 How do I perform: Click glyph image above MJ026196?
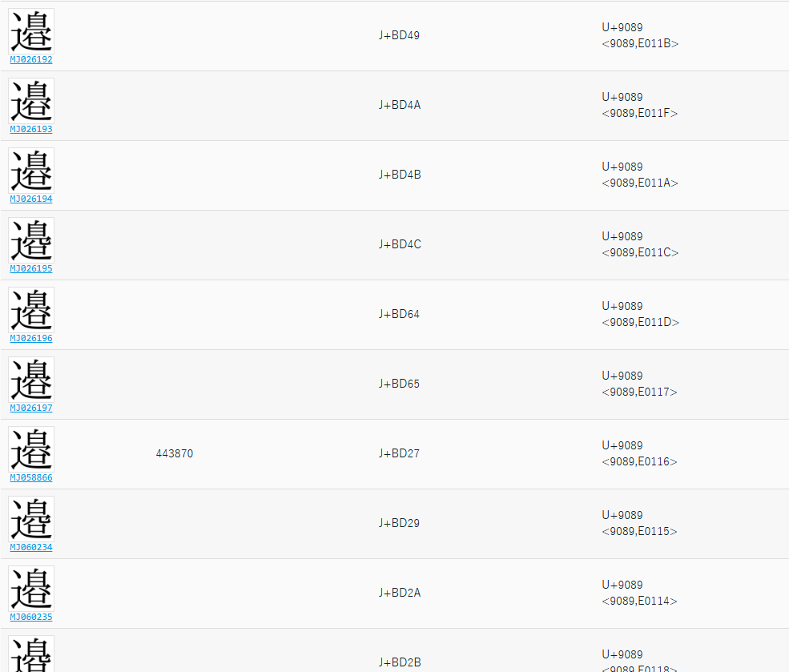point(31,310)
